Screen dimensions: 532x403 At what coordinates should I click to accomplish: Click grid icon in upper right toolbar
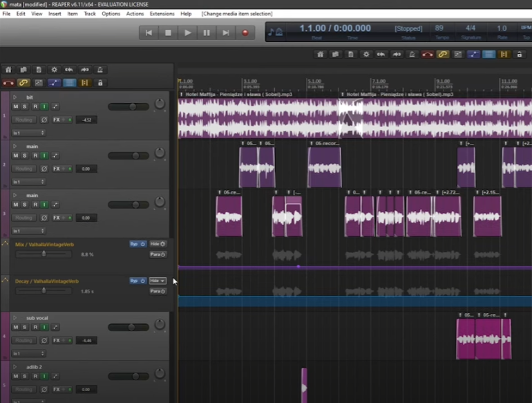click(488, 55)
